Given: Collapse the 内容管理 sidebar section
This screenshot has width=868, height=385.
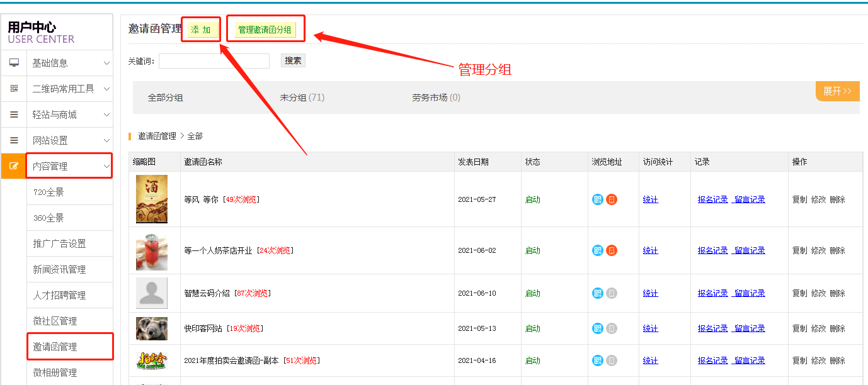Looking at the screenshot, I should pos(106,166).
